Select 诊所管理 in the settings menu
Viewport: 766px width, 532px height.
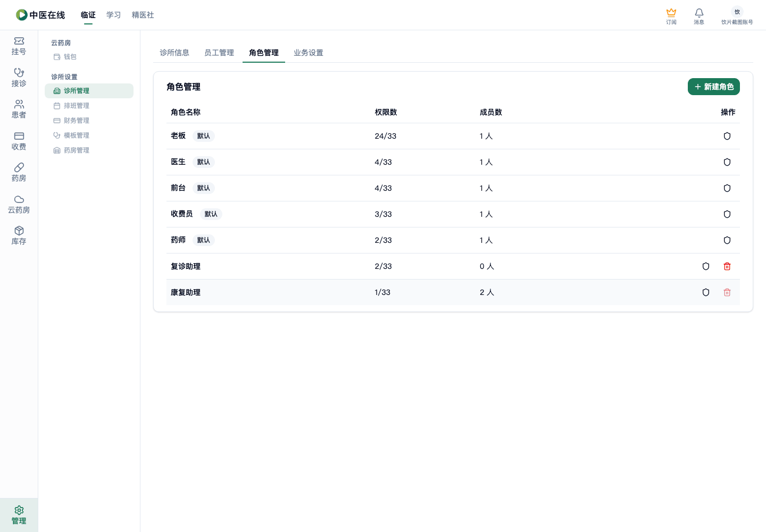(x=89, y=91)
